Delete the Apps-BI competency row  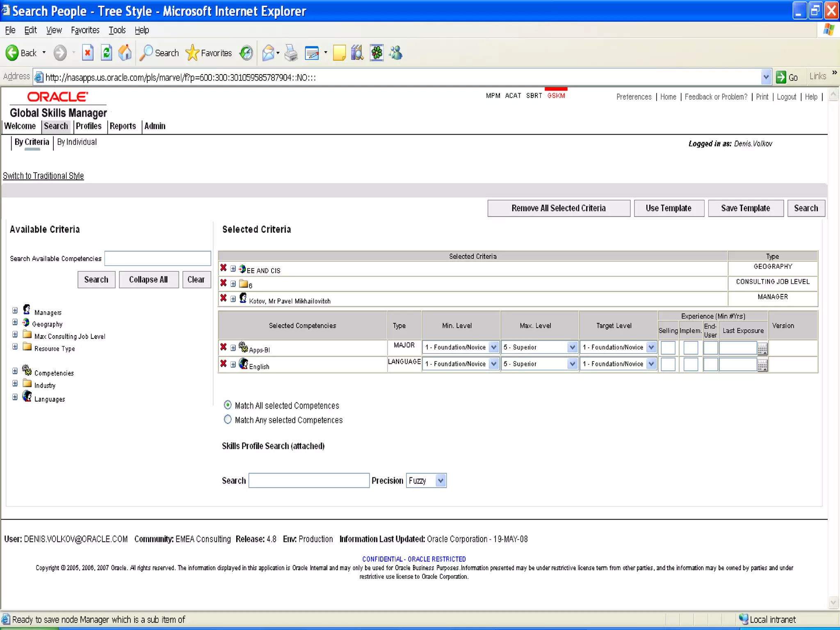[223, 347]
